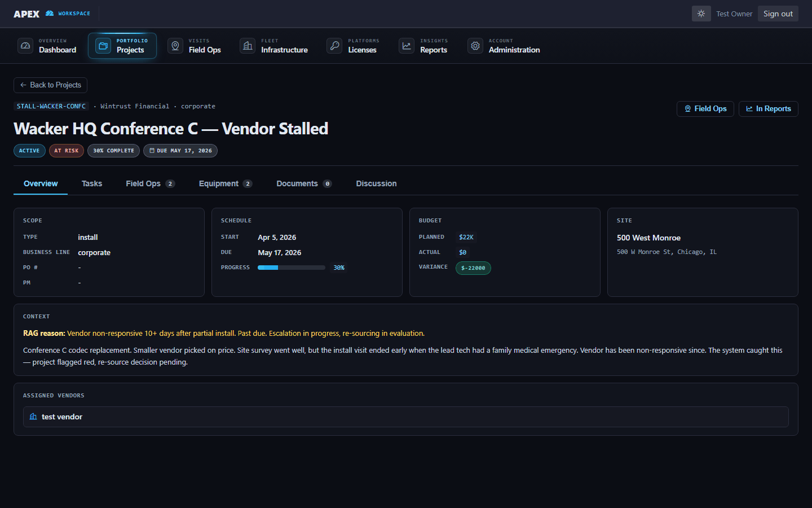Click the pin icon in Field Ops button

(688, 109)
